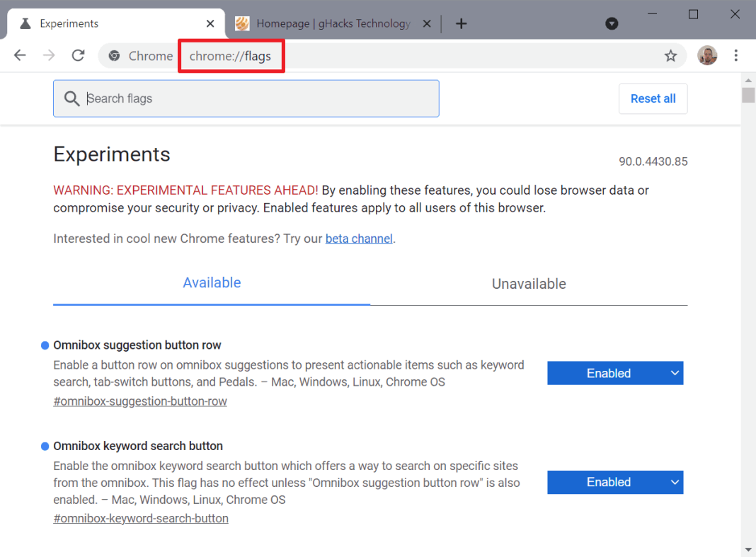The image size is (756, 557).
Task: Click the forward navigation arrow
Action: point(48,55)
